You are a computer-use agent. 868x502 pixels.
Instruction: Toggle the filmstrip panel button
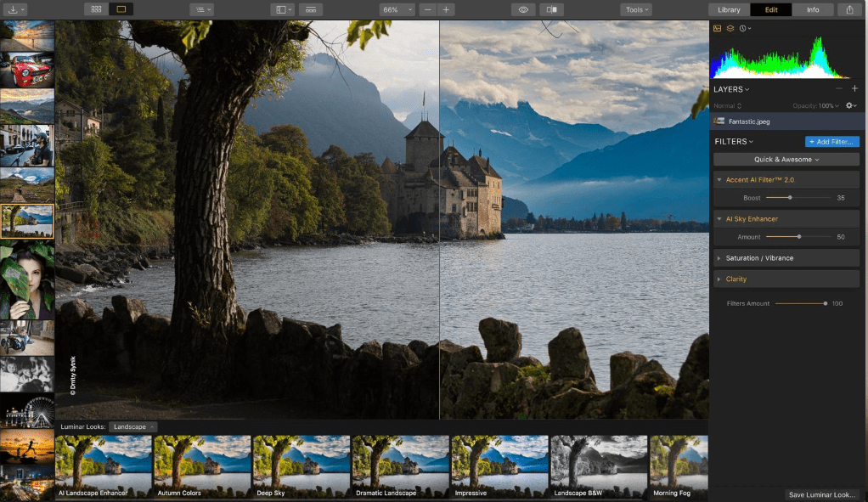(312, 9)
